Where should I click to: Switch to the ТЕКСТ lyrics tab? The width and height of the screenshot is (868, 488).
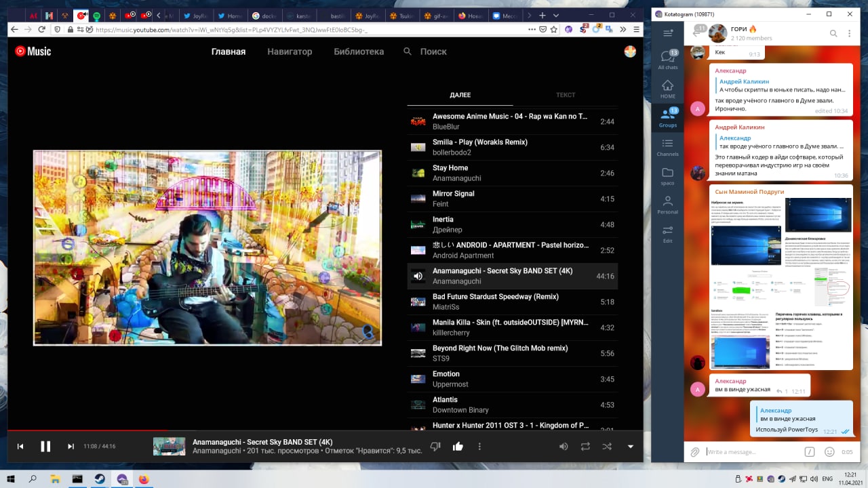pyautogui.click(x=566, y=95)
